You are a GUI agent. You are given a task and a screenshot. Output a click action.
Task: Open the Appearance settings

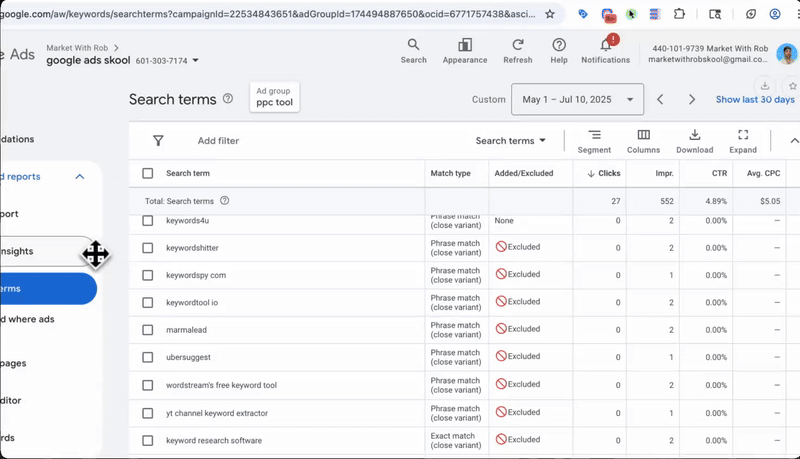tap(465, 51)
